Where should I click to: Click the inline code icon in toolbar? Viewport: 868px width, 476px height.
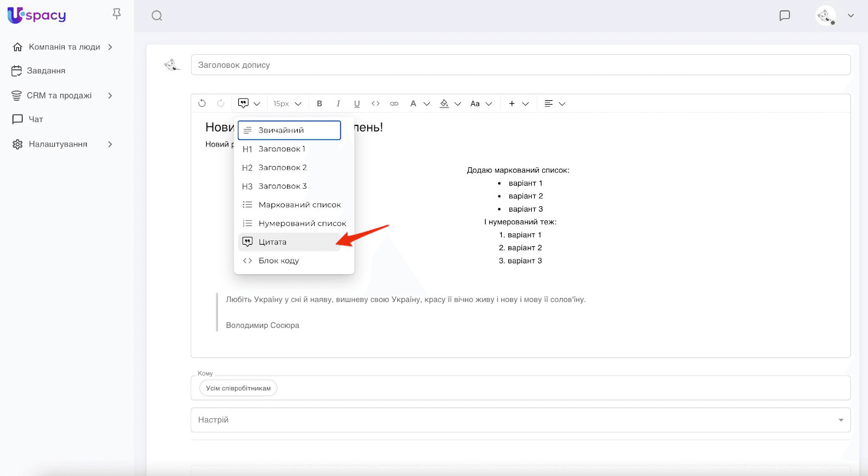coord(375,104)
